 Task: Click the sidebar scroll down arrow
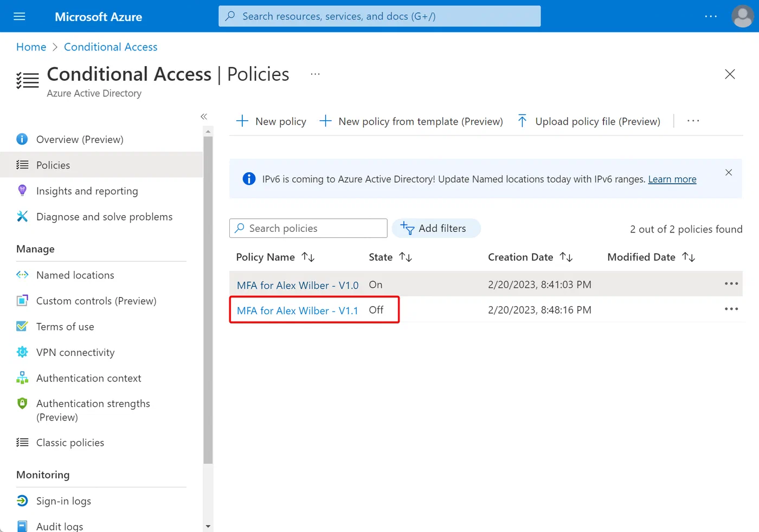(x=208, y=526)
